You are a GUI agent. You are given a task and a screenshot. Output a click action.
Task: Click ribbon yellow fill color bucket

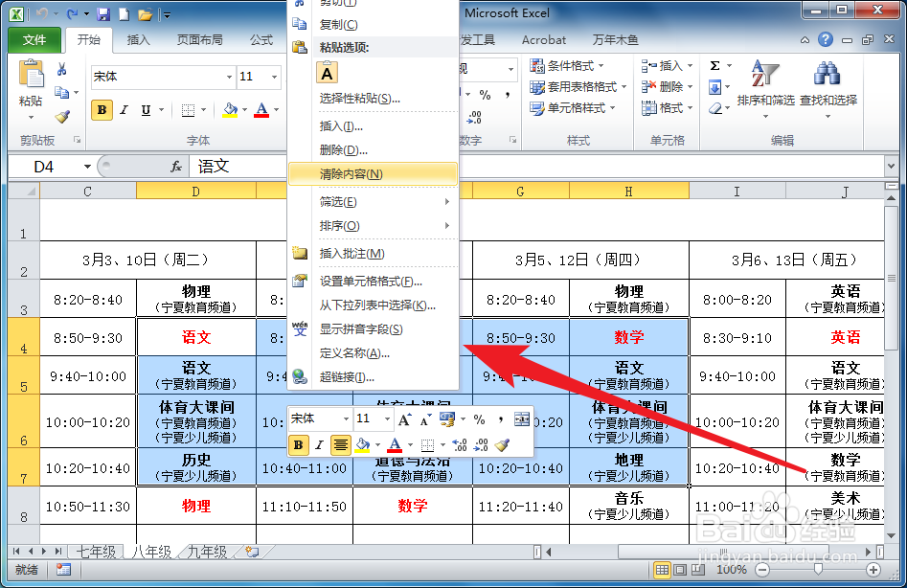point(230,109)
